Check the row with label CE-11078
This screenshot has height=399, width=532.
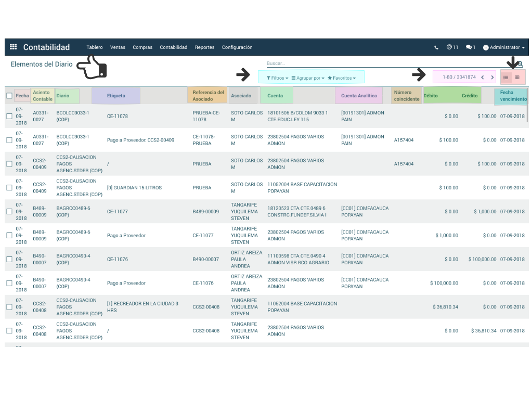9,116
